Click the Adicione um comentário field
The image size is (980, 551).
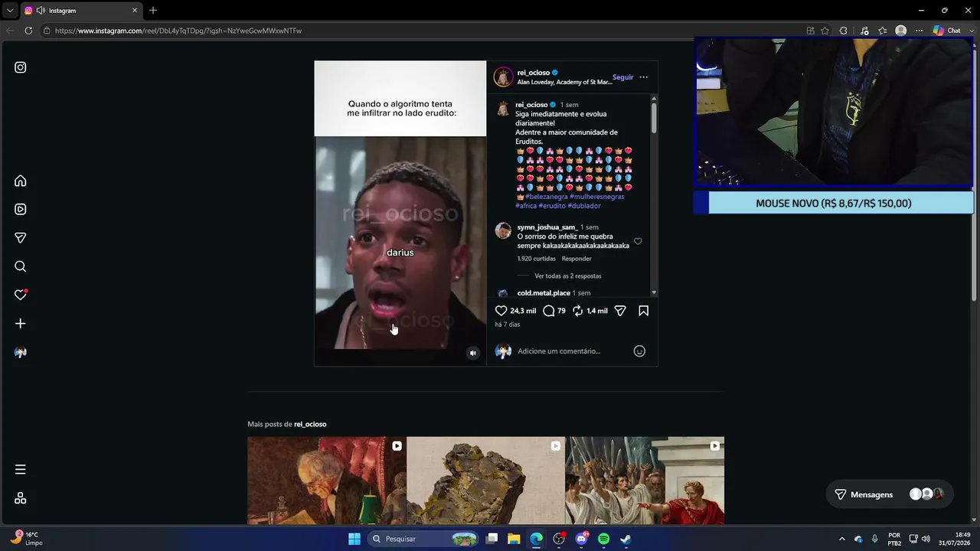(x=573, y=351)
